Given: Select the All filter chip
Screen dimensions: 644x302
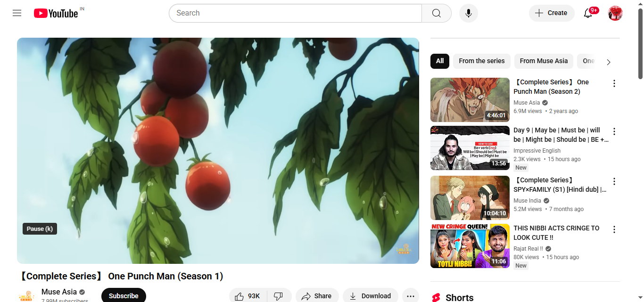Looking at the screenshot, I should coord(440,61).
